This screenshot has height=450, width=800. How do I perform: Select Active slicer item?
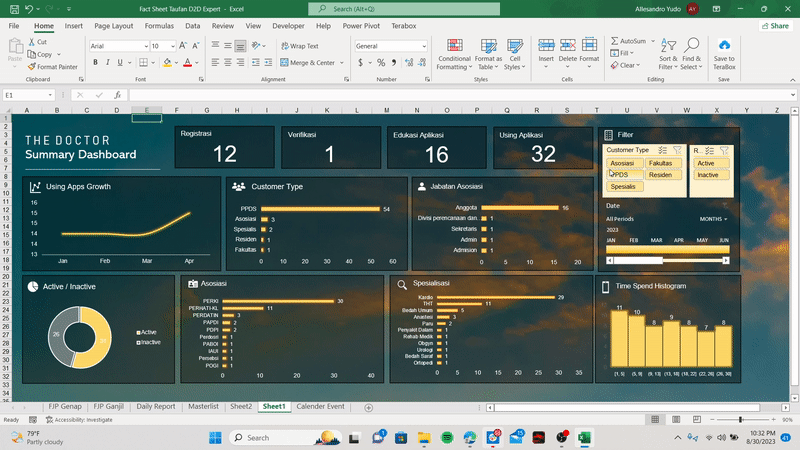click(x=711, y=163)
